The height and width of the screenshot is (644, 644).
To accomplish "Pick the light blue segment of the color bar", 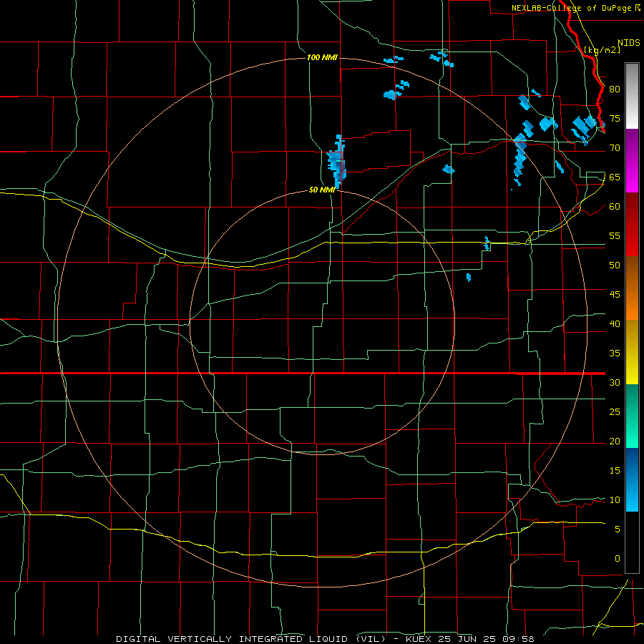I will [632, 479].
